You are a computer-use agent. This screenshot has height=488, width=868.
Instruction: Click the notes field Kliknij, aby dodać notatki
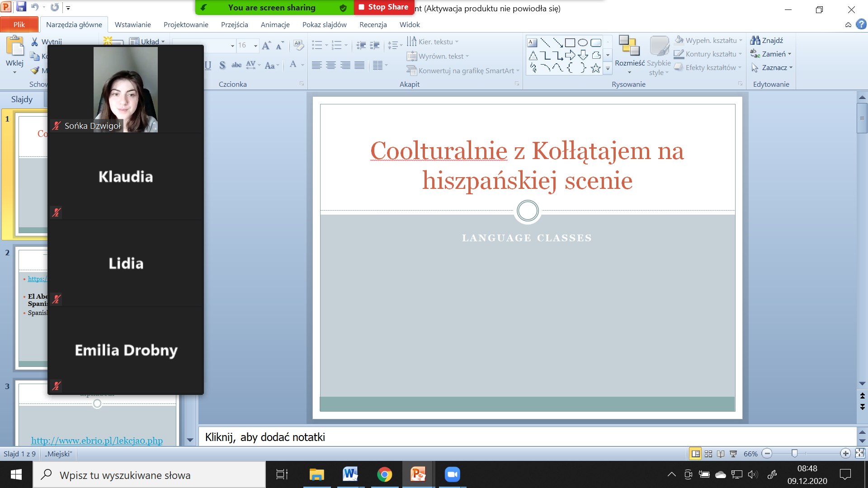click(527, 437)
